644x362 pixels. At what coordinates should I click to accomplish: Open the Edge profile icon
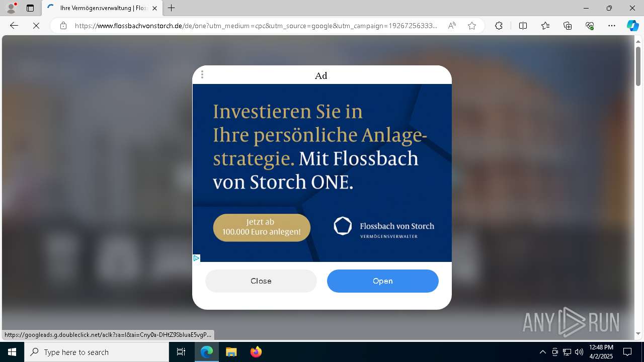tap(11, 8)
